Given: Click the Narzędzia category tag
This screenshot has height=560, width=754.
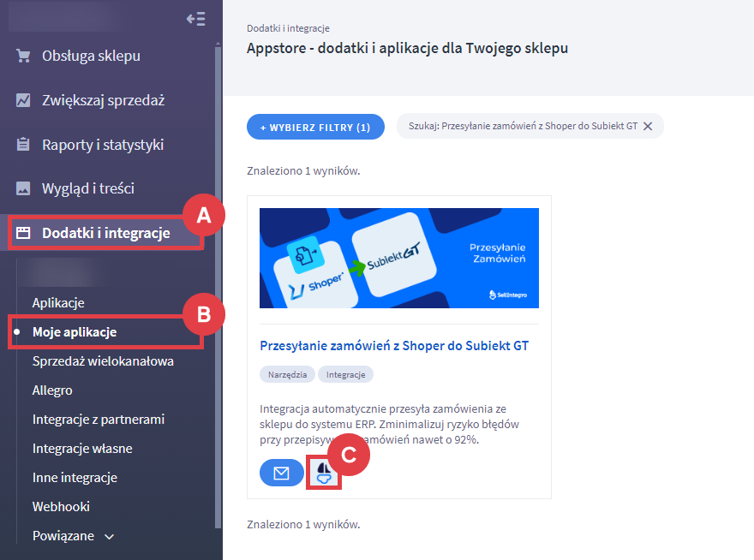Looking at the screenshot, I should point(288,374).
